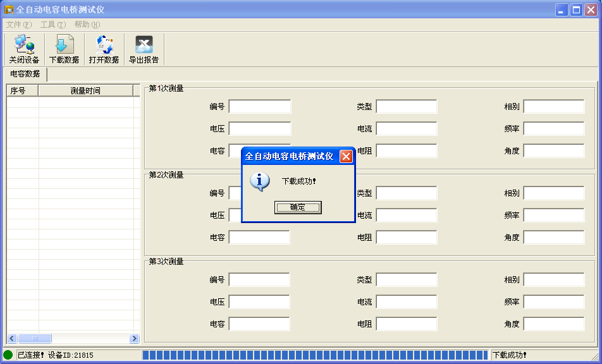Click 第2次测量 类型 input field
The image size is (602, 364).
406,193
